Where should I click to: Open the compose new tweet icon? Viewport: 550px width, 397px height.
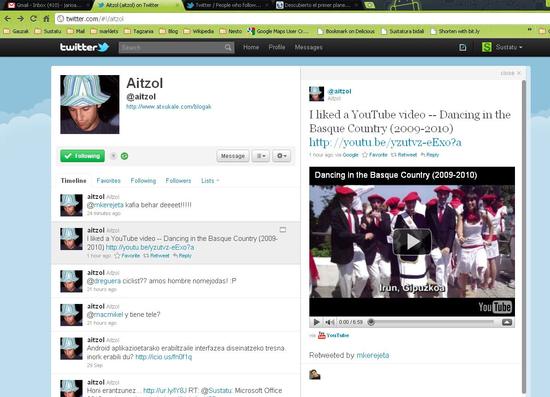[463, 47]
